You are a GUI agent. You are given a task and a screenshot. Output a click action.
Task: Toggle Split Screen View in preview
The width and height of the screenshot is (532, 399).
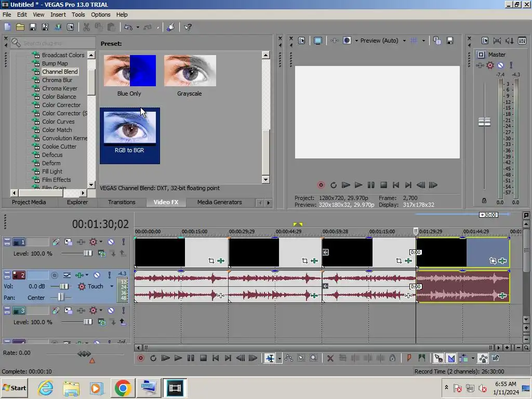[x=347, y=41]
